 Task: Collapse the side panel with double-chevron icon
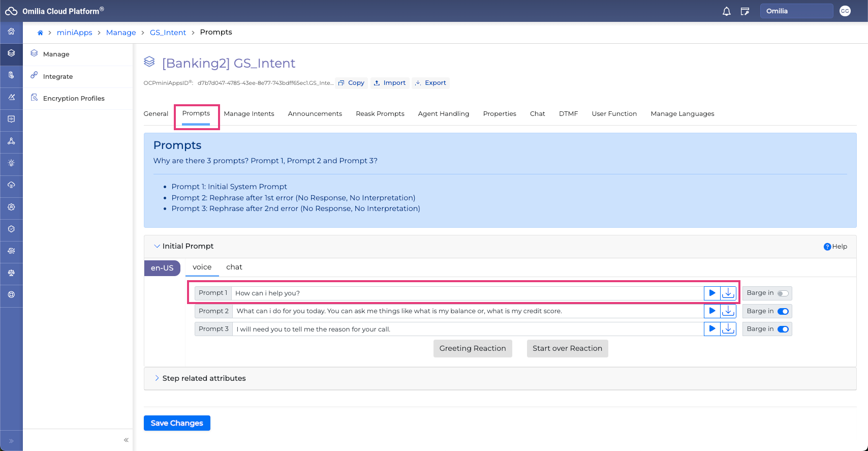126,440
